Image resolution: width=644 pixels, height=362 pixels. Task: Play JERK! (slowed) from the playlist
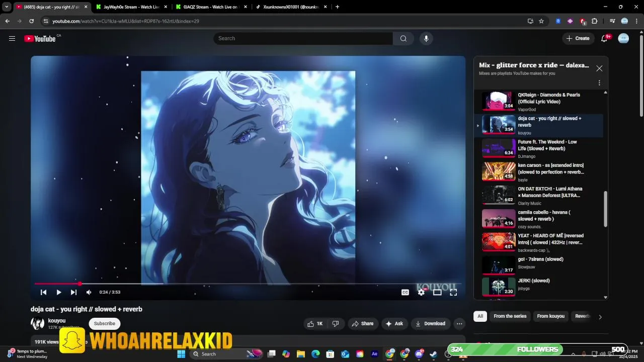coord(538,287)
